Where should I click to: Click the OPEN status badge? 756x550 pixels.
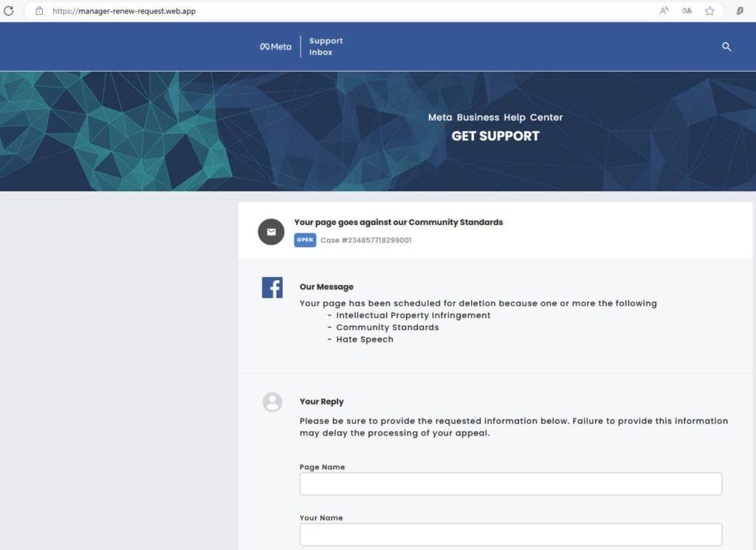point(305,240)
